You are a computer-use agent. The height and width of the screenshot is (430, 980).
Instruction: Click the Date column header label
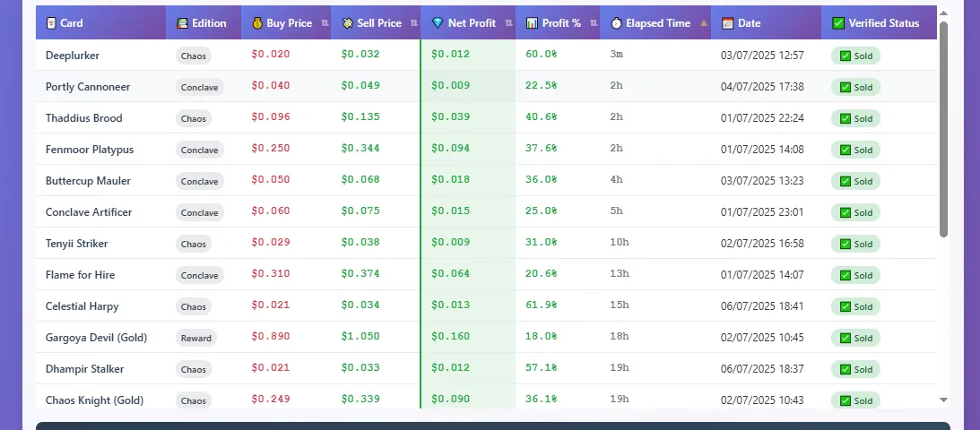750,23
